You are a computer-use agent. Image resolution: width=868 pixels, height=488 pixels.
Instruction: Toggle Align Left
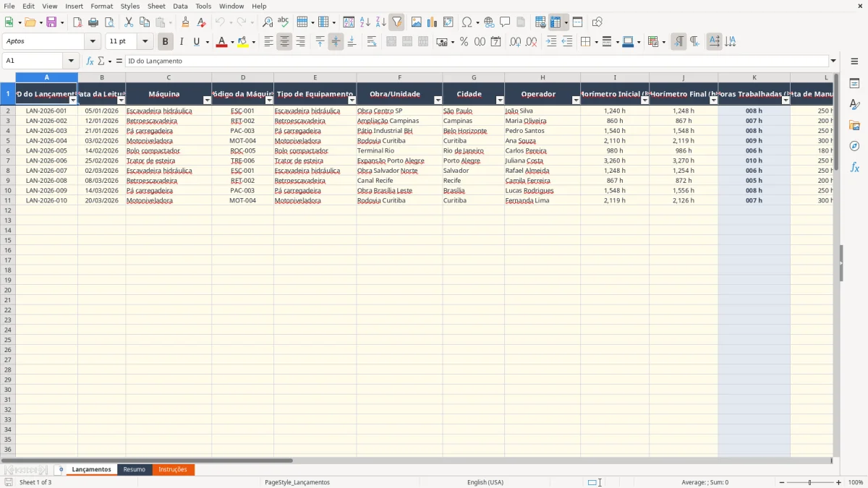268,42
